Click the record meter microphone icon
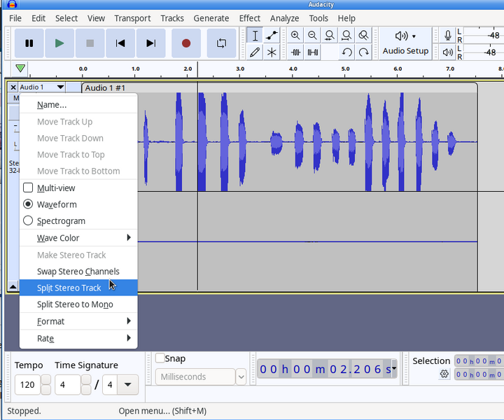 (x=448, y=35)
